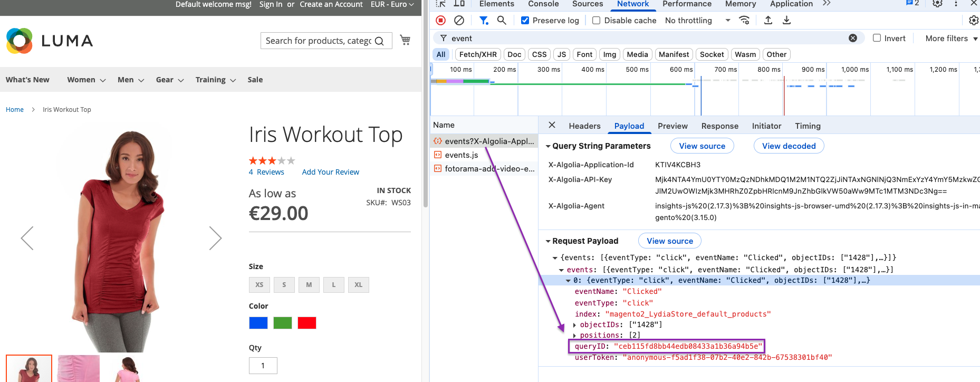980x382 pixels.
Task: Choose the red color swatch
Action: 307,323
